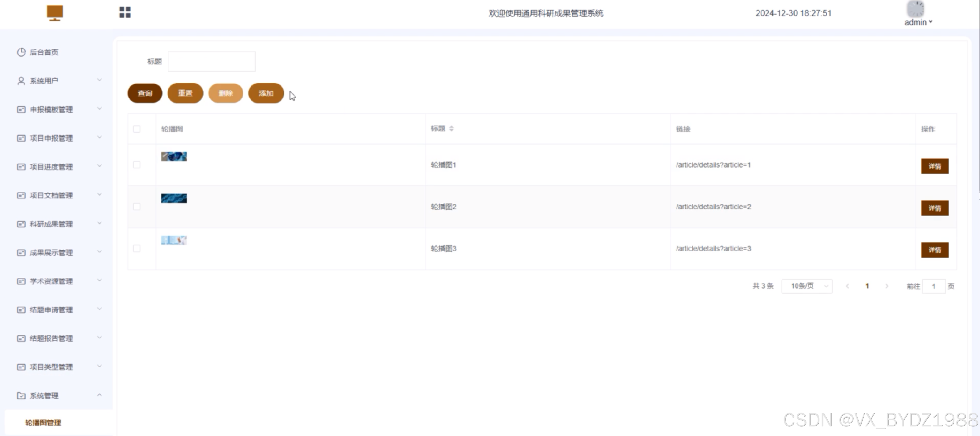Screen dimensions: 980x436
Task: Tick the checkbox for row 轮播图1
Action: pos(137,164)
